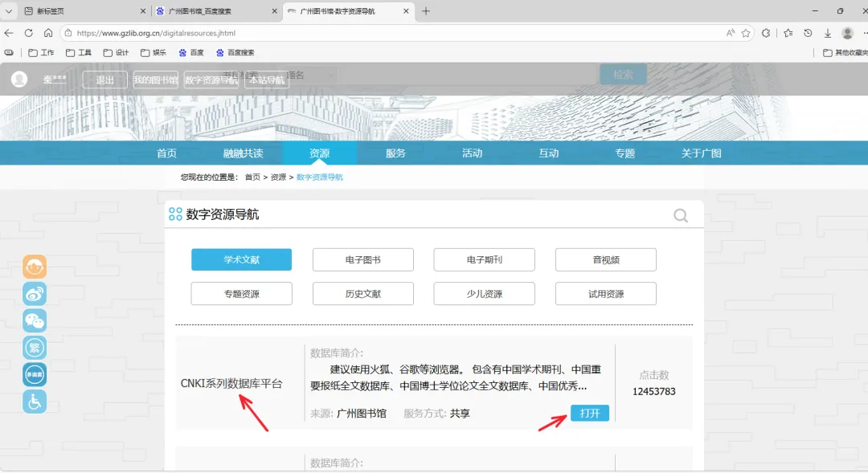The image size is (868, 473).
Task: Open the 百度搜索 bookmark
Action: point(235,52)
